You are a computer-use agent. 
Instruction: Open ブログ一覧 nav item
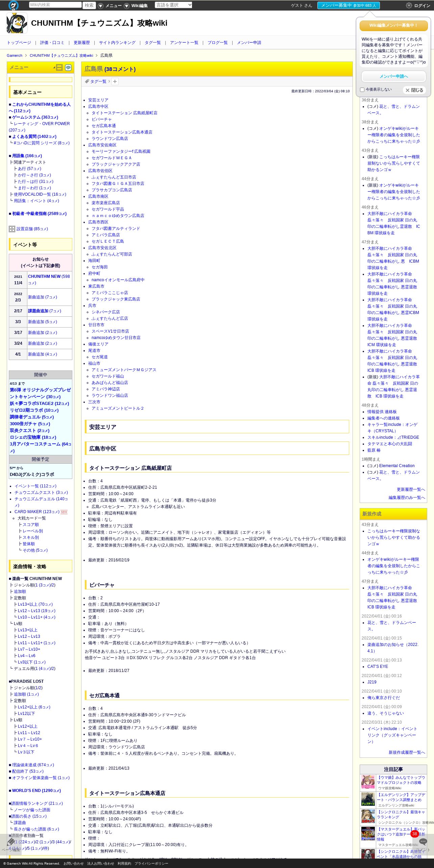[x=218, y=43]
